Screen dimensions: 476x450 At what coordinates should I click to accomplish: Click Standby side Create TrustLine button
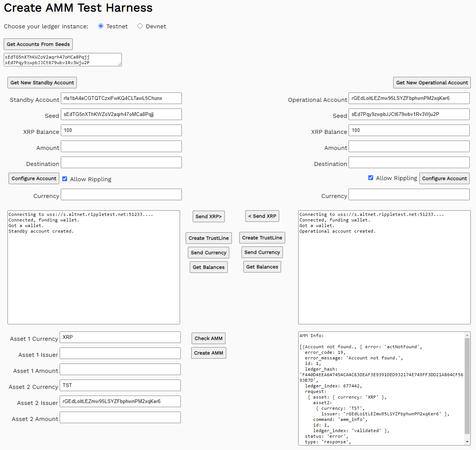point(208,238)
